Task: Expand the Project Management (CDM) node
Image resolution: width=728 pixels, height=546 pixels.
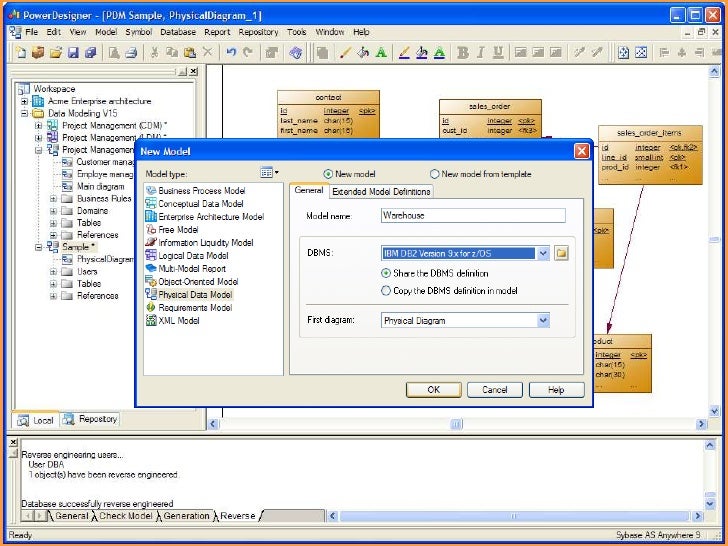Action: (39, 125)
